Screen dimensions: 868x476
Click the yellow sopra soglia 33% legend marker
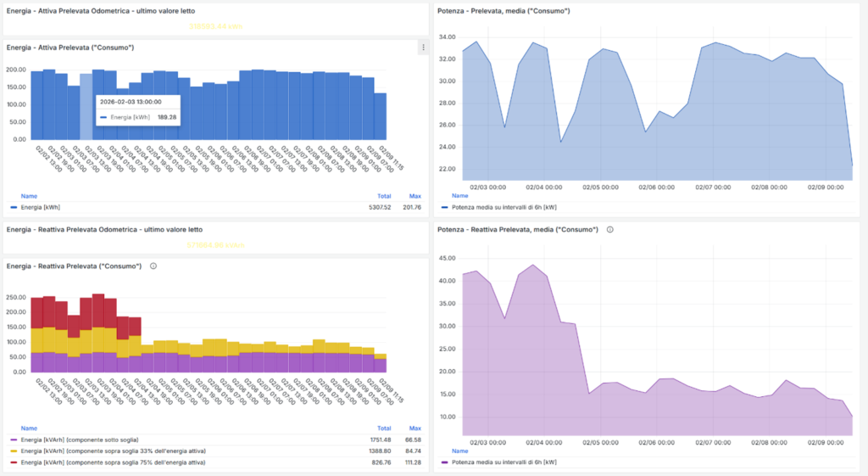tap(14, 451)
